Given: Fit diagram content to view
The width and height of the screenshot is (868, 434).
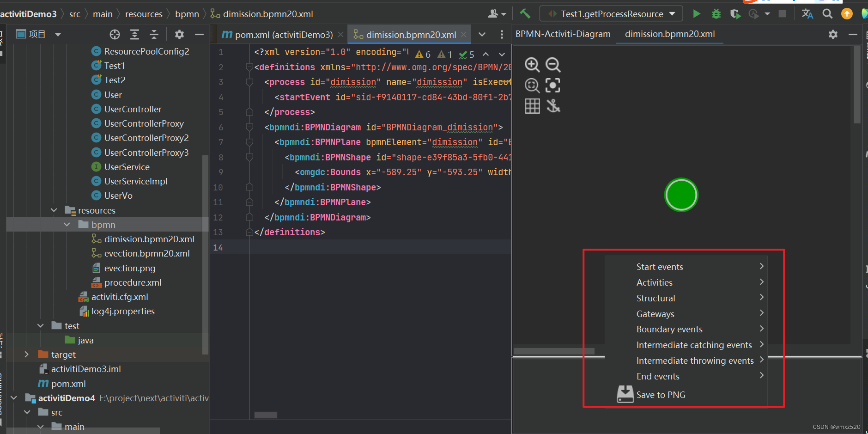Looking at the screenshot, I should (553, 86).
